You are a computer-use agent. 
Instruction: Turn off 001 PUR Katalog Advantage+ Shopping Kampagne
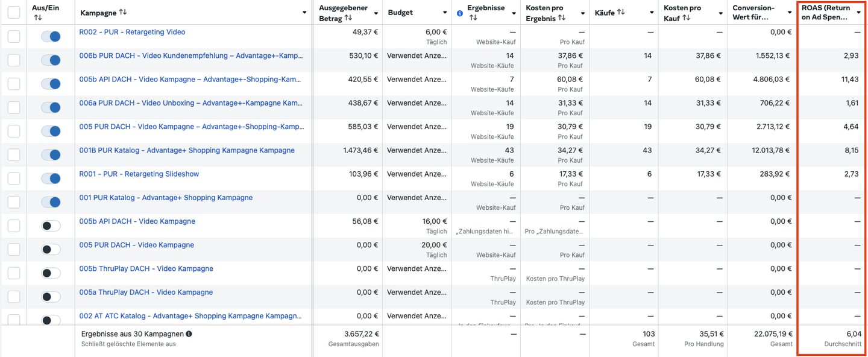pos(51,202)
